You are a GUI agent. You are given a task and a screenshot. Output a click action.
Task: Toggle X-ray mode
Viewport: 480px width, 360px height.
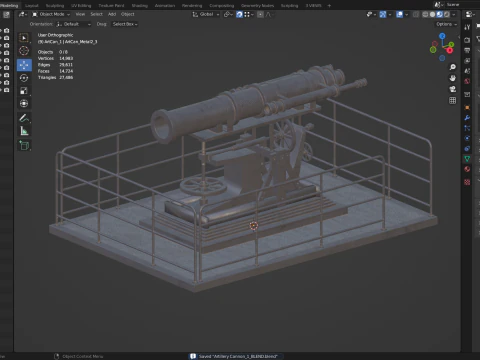pos(416,14)
